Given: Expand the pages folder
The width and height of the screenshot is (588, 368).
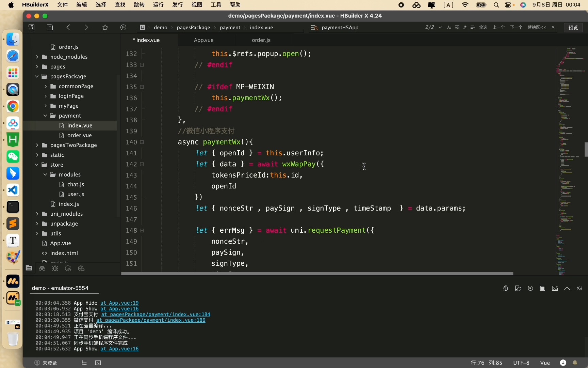Looking at the screenshot, I should [x=37, y=67].
